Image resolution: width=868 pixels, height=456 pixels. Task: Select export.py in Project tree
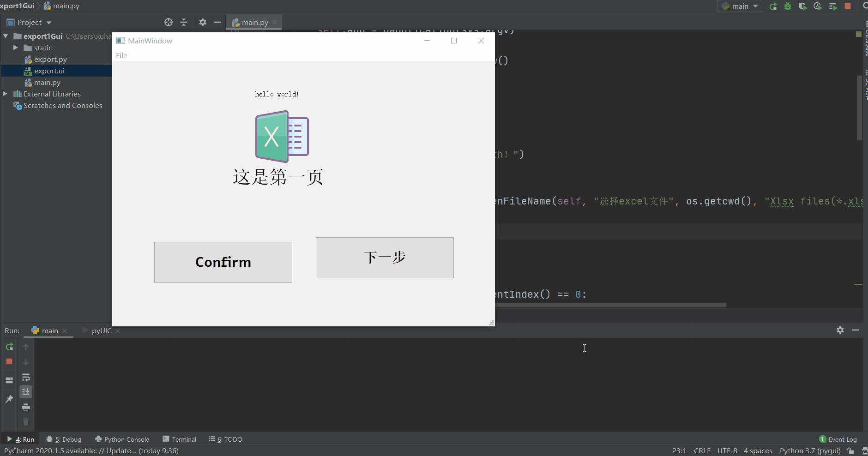[x=50, y=59]
